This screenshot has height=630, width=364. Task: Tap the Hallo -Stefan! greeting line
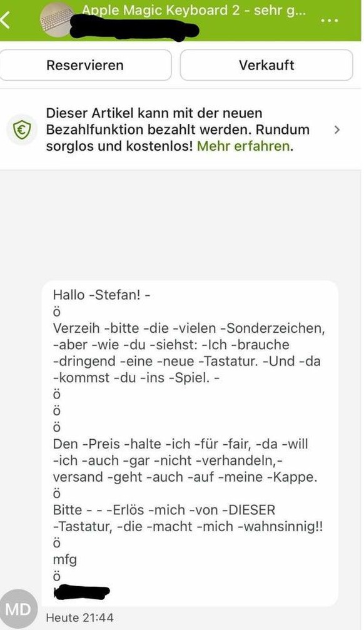coord(102,295)
